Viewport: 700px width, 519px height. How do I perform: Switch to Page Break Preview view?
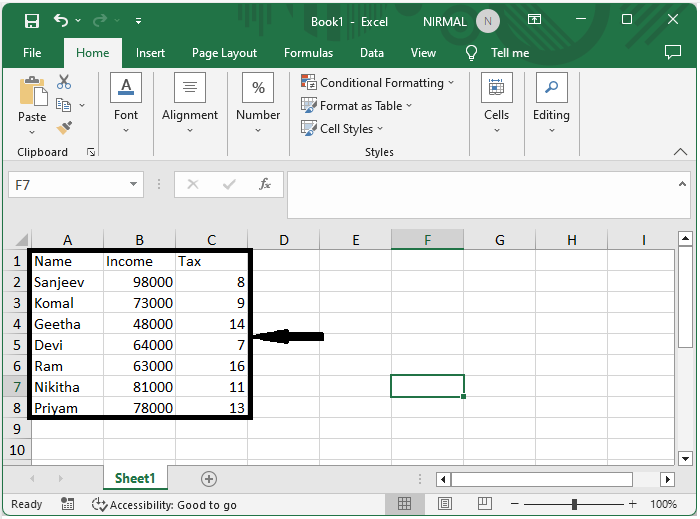[485, 504]
